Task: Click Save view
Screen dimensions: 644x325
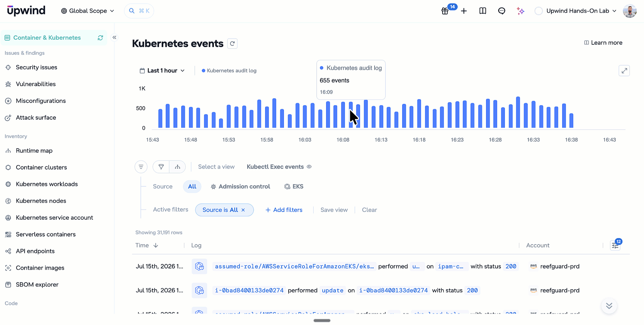Action: (334, 210)
